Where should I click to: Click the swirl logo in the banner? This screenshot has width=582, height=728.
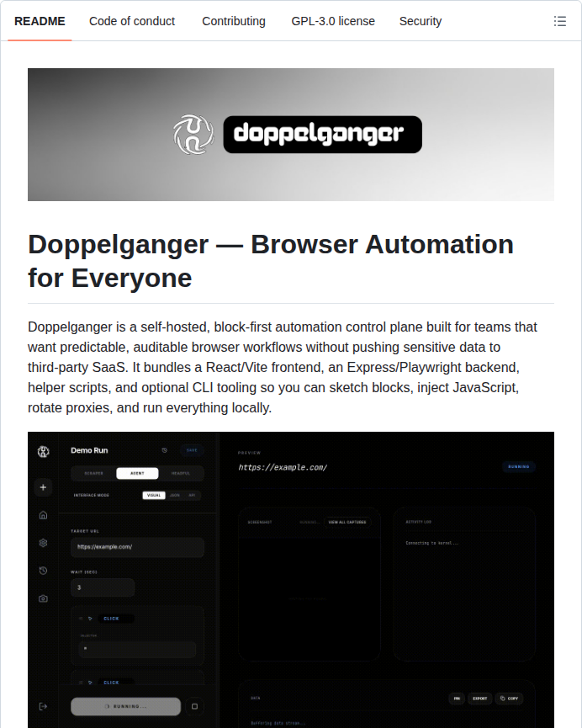pos(193,135)
